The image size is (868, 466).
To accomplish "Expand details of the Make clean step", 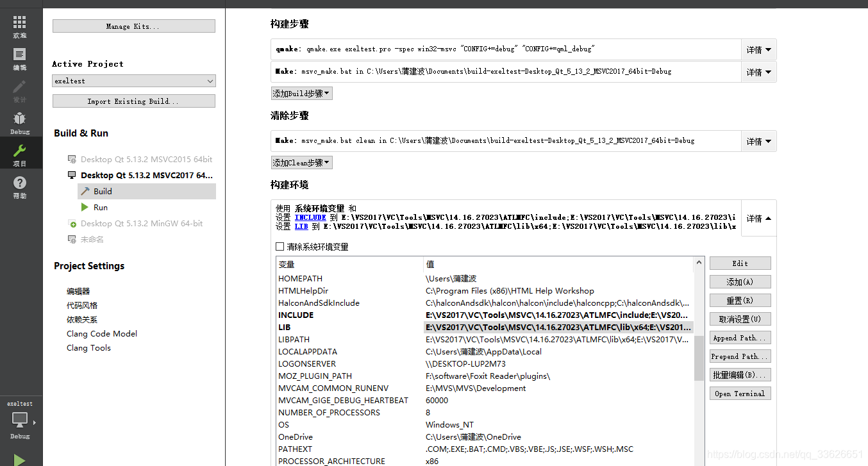I will pyautogui.click(x=759, y=141).
